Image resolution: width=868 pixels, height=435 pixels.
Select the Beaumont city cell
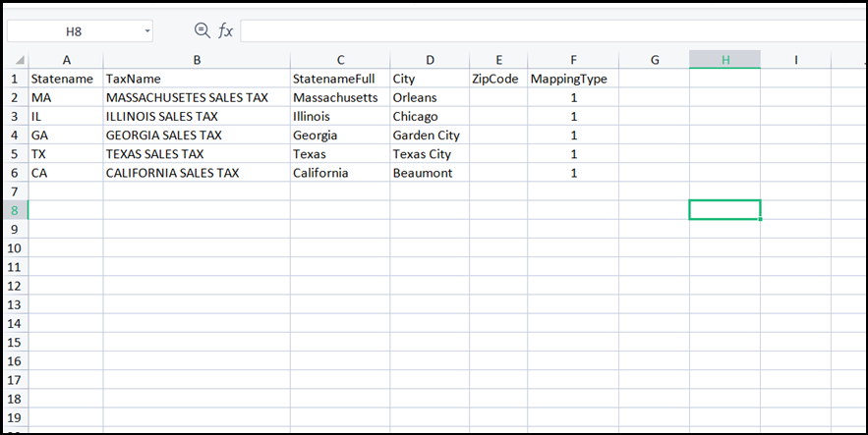point(431,173)
